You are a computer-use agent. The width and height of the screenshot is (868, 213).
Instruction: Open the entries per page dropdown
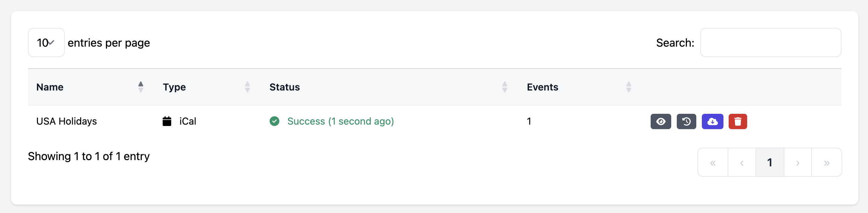coord(46,42)
